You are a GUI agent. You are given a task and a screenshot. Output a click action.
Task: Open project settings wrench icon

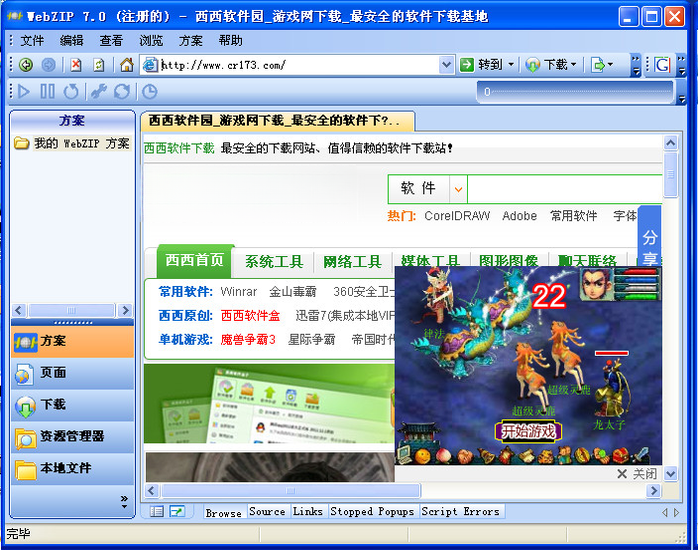point(99,92)
